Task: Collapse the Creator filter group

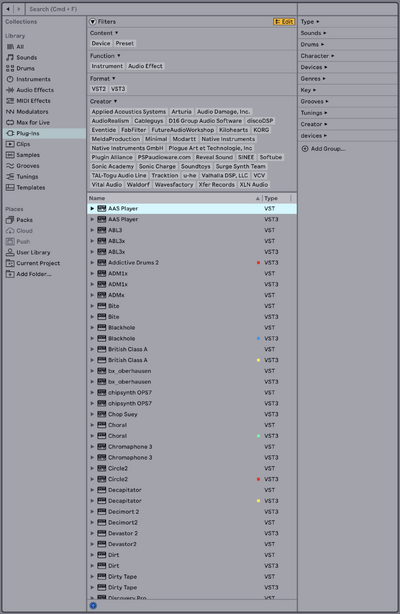Action: tap(116, 101)
